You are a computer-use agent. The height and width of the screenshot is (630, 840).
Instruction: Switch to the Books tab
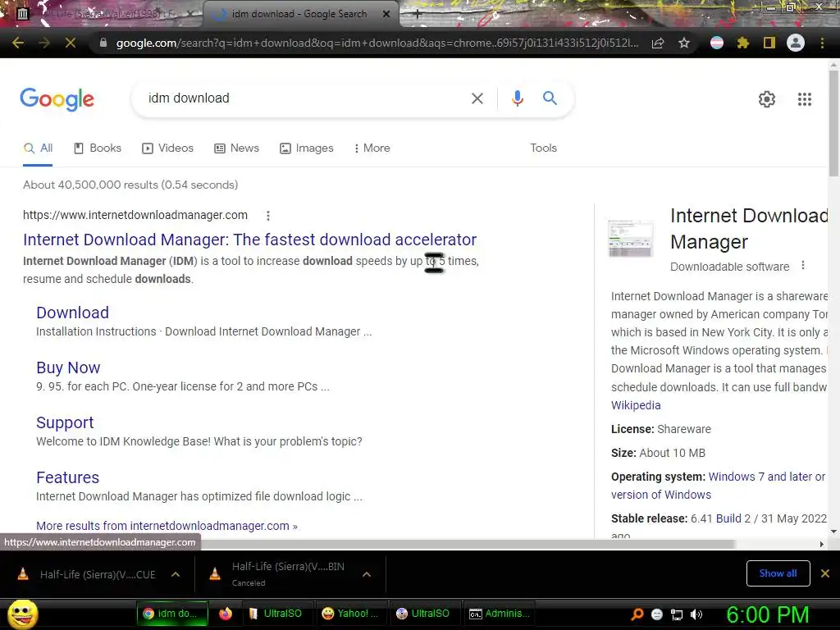(x=98, y=148)
